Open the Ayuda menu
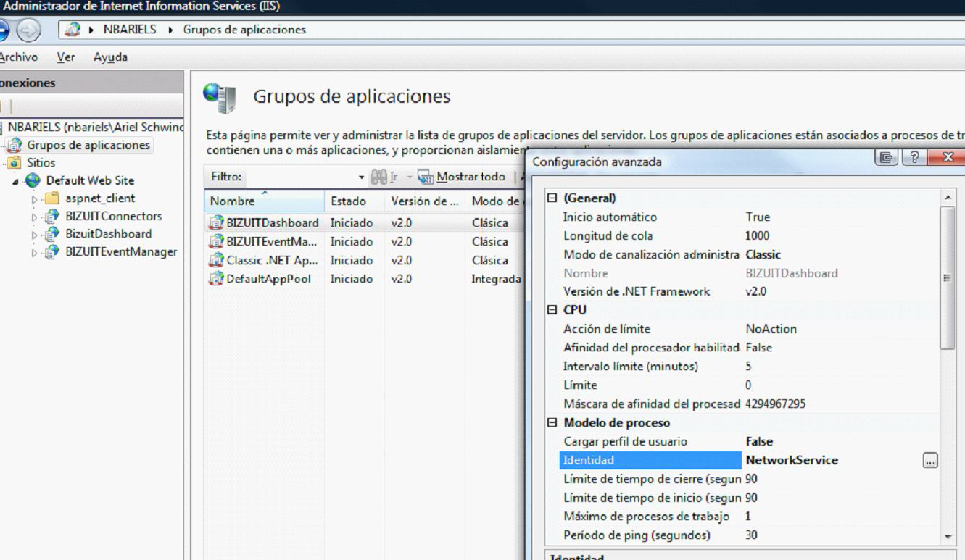Viewport: 965px width, 560px height. [x=110, y=57]
